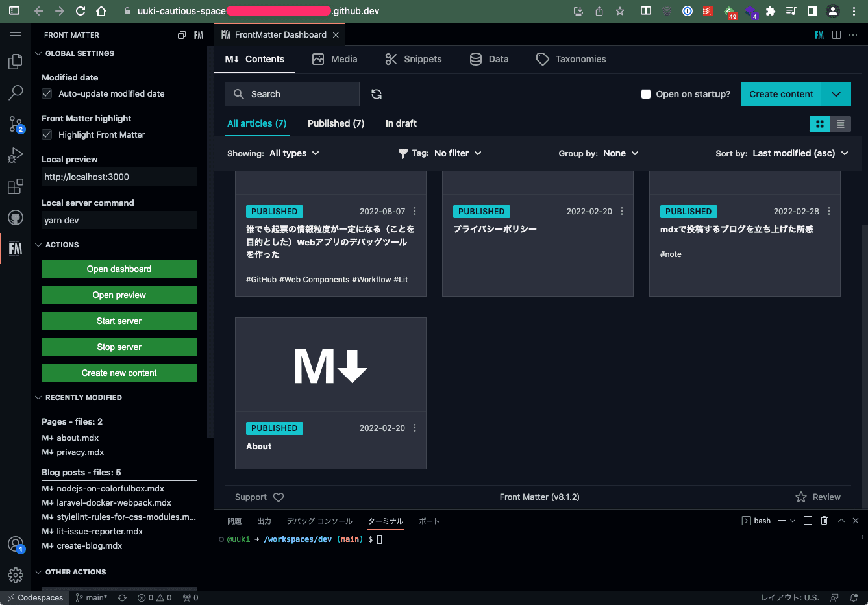Show Published (7) articles

click(336, 123)
